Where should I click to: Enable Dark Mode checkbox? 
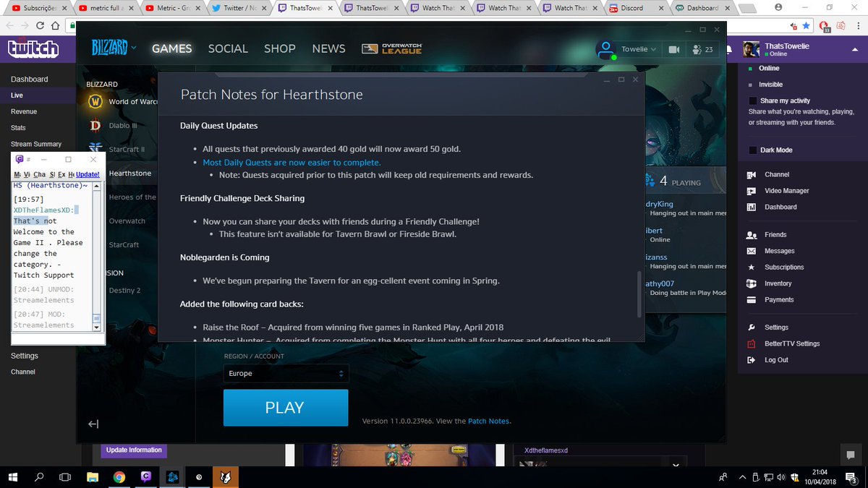point(753,150)
